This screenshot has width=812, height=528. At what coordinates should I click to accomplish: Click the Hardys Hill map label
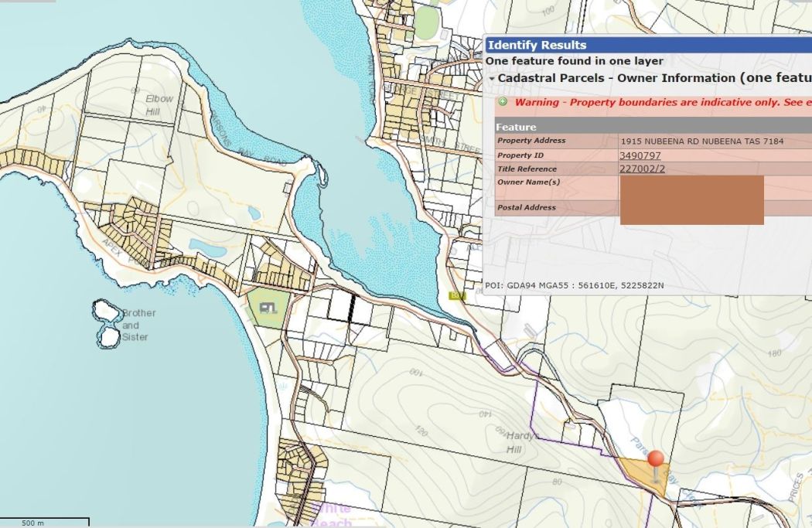tap(522, 441)
